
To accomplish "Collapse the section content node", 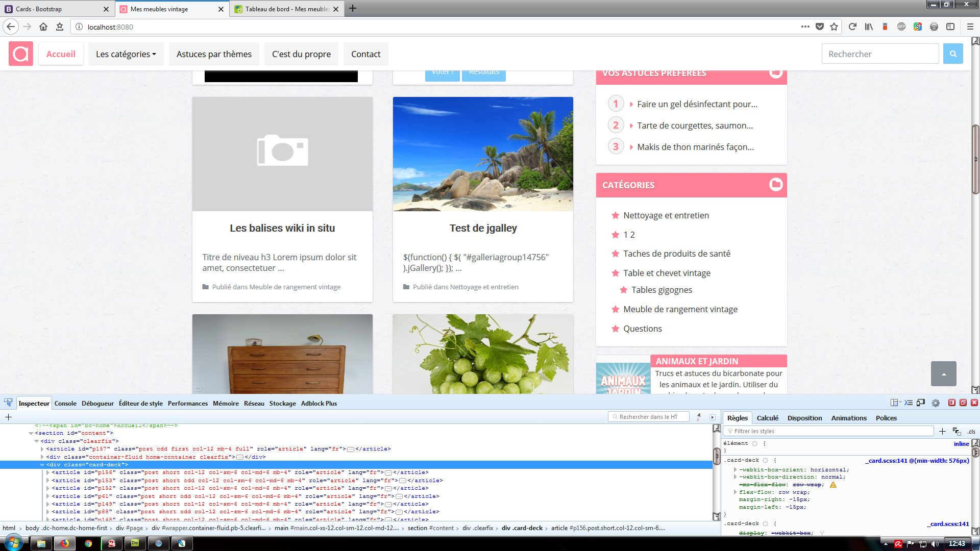I will 31,433.
